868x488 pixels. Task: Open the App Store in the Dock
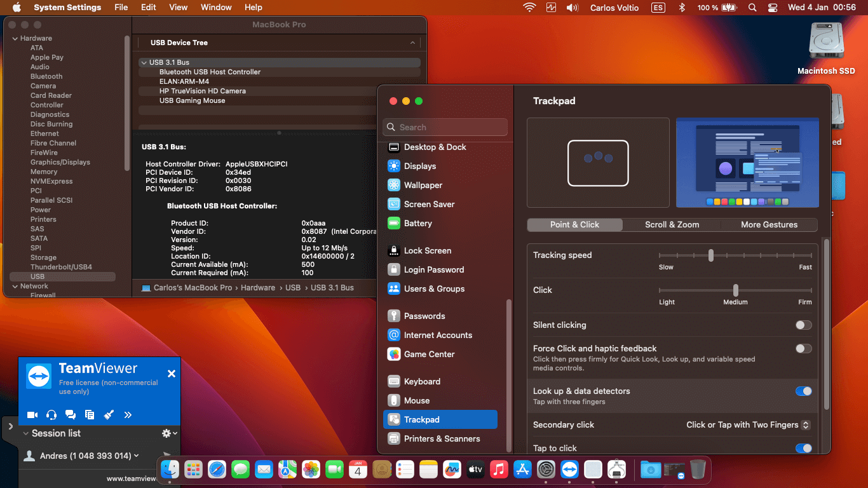[x=523, y=470]
